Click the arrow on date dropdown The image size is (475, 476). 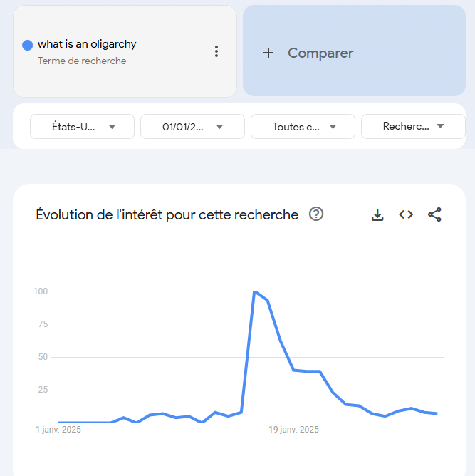[x=219, y=127]
